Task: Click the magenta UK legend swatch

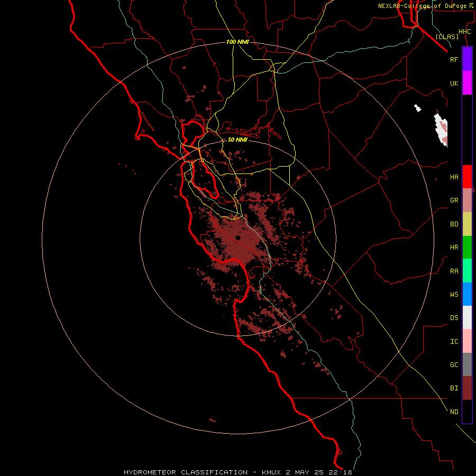Action: (x=467, y=83)
